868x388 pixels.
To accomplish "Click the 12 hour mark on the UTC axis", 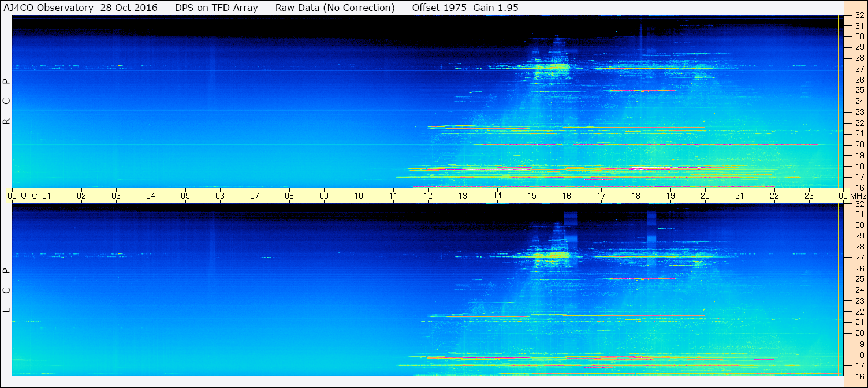I will 428,196.
